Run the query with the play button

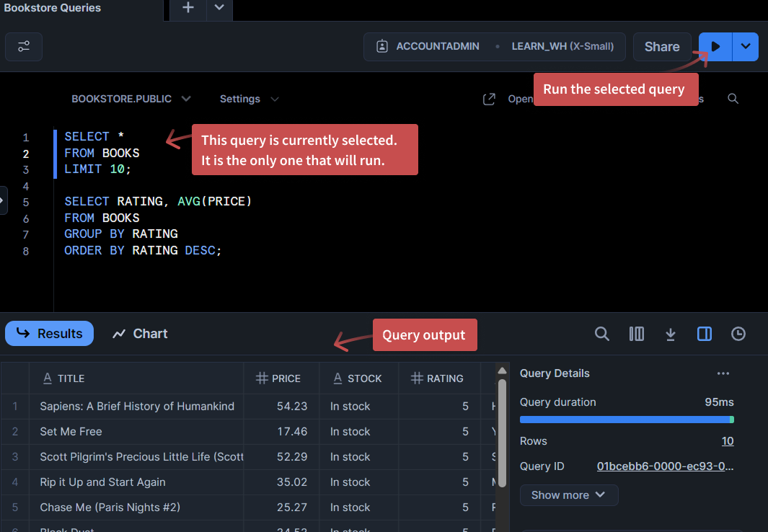tap(715, 46)
